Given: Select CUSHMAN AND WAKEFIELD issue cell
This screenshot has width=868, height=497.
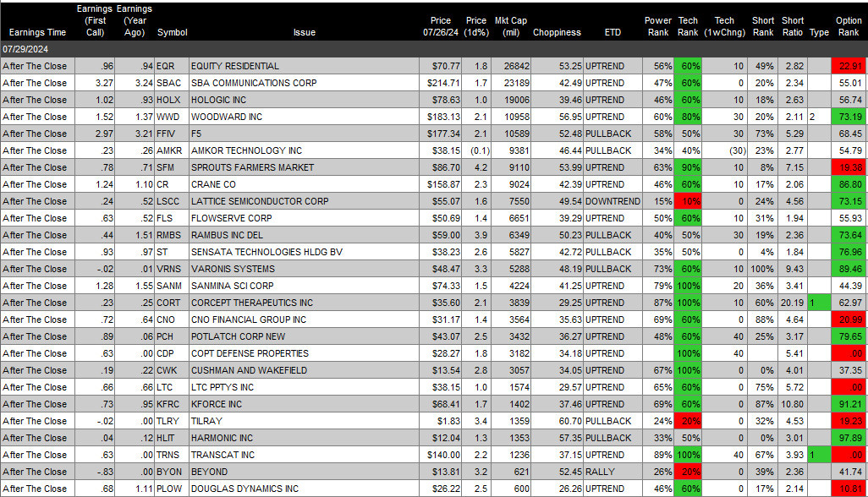Looking at the screenshot, I should pyautogui.click(x=304, y=370).
